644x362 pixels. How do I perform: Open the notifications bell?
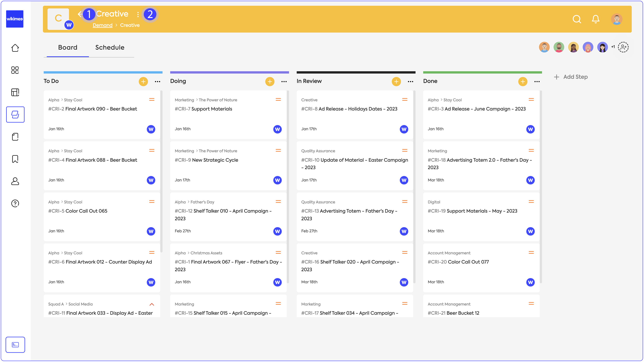pos(596,19)
